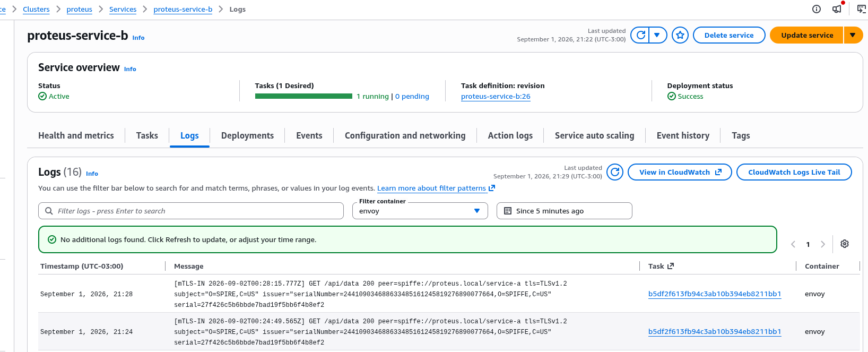
Task: Switch to Action logs tab
Action: click(510, 135)
